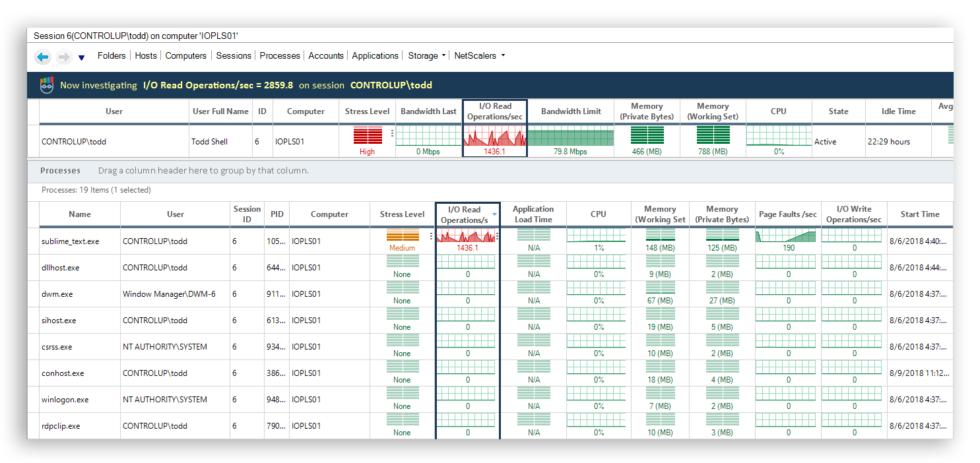Image resolution: width=980 pixels, height=463 pixels.
Task: Click the red High stress level indicator
Action: pos(367,137)
